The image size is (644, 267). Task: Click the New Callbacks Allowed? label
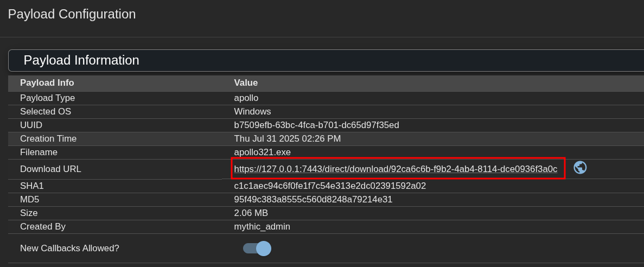pyautogui.click(x=69, y=248)
